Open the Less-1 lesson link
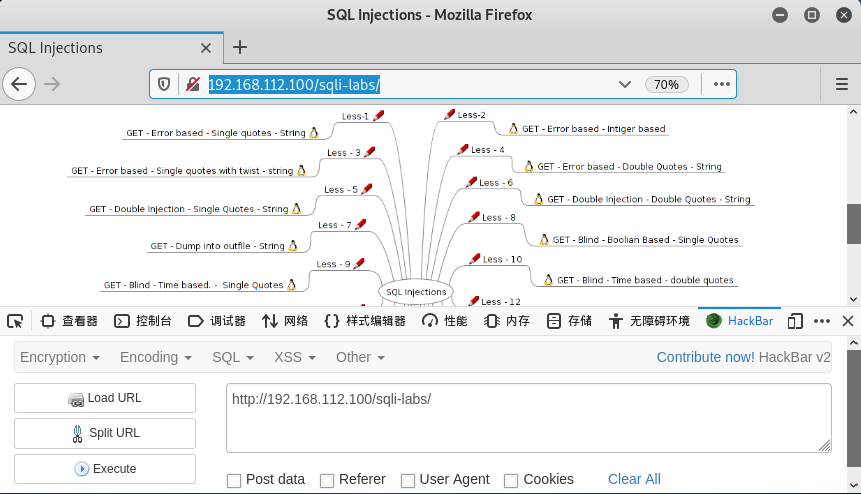861x494 pixels. click(x=355, y=116)
